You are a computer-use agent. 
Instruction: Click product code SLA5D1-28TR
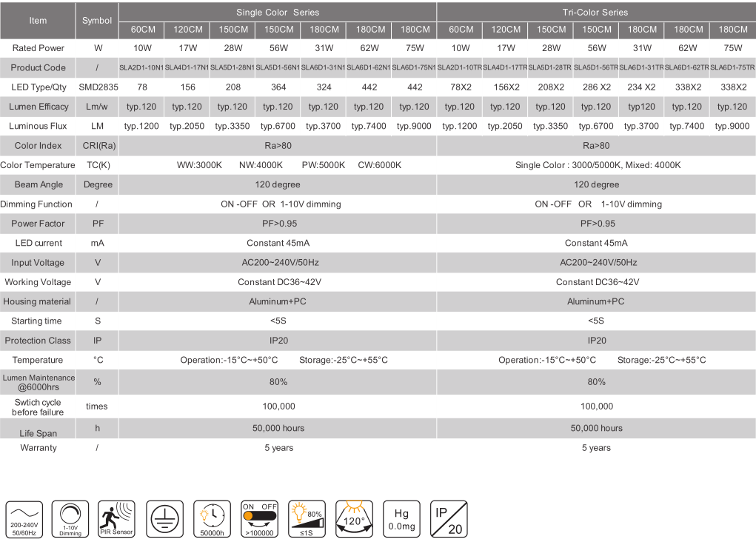pyautogui.click(x=550, y=67)
